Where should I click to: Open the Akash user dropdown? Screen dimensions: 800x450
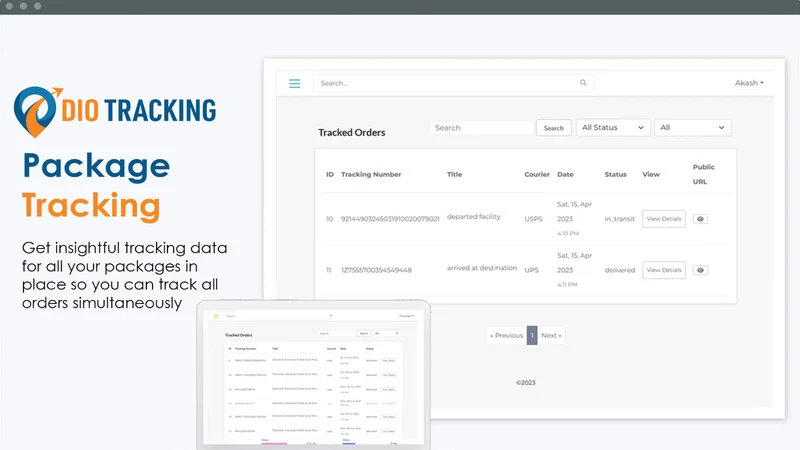point(749,83)
